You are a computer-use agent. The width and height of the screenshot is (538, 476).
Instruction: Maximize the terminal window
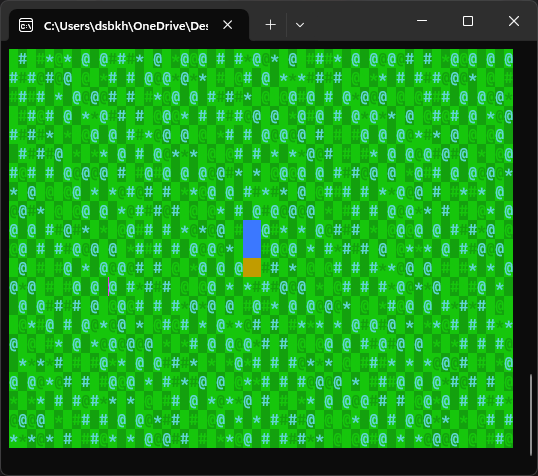pos(468,21)
